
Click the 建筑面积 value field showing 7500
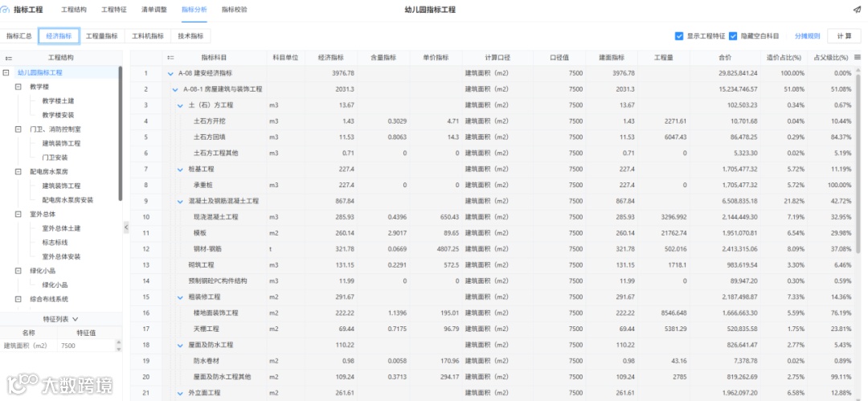click(86, 346)
